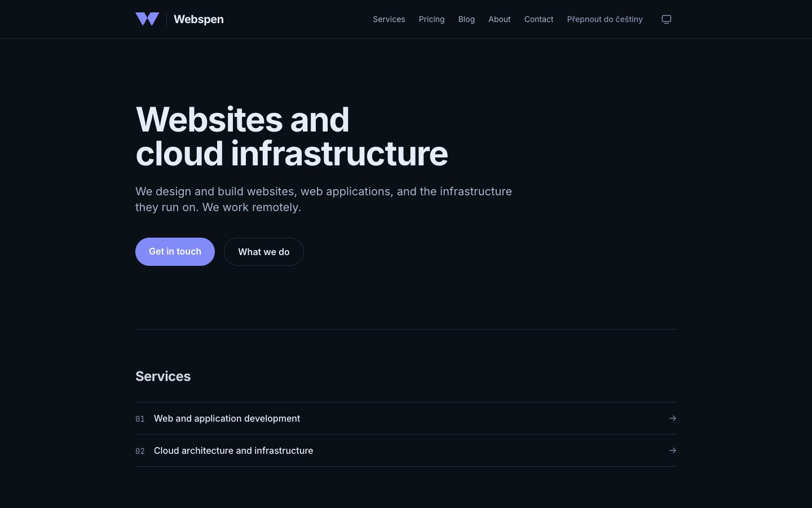Click the 01 service number

[140, 419]
